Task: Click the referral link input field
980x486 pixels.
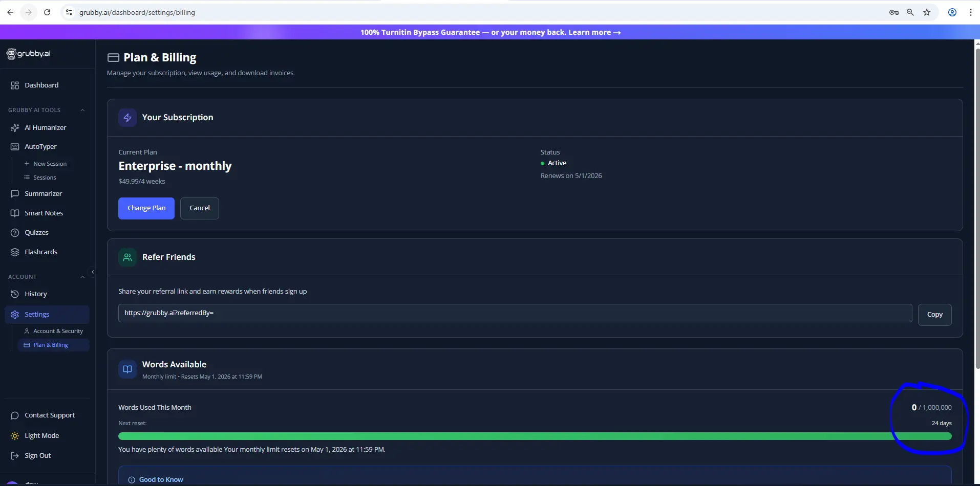Action: [x=515, y=313]
